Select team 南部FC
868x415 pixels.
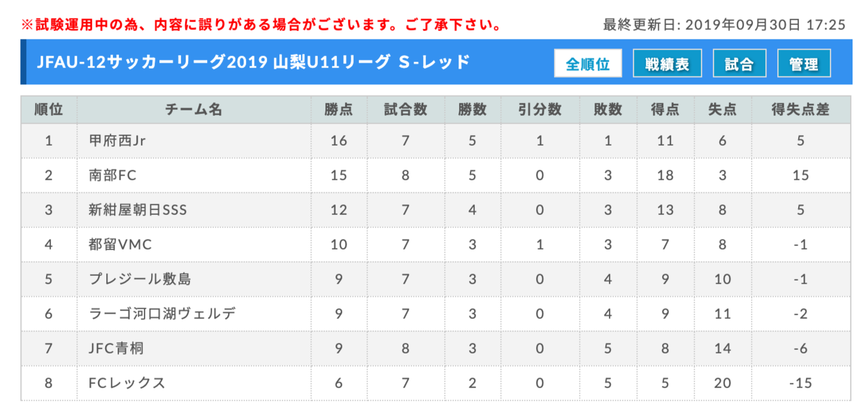pyautogui.click(x=112, y=176)
